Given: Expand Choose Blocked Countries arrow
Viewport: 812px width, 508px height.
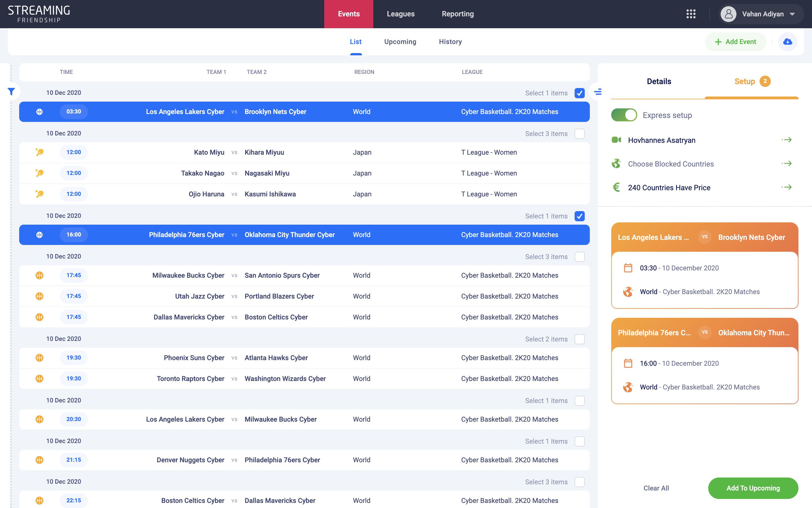Looking at the screenshot, I should tap(787, 164).
